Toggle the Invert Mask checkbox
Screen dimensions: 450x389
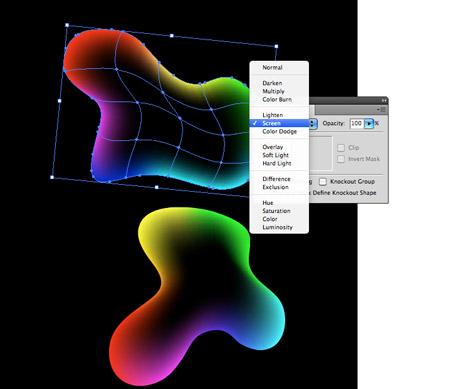pos(341,159)
